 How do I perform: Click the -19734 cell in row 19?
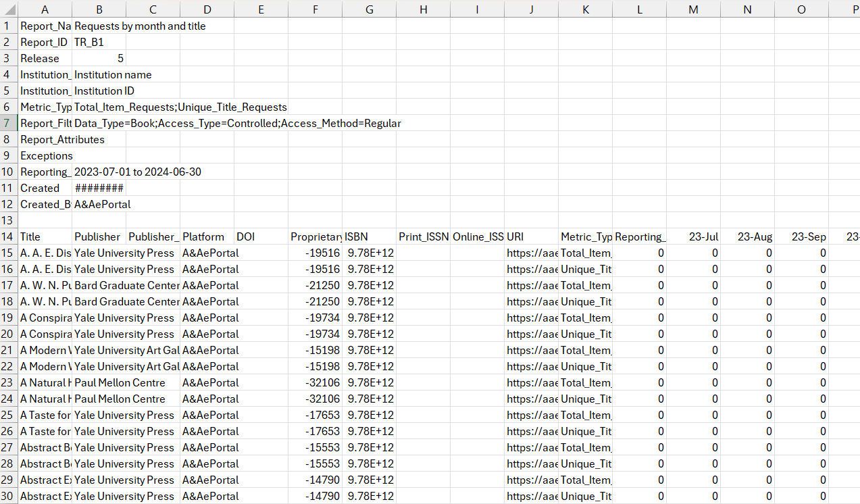click(315, 318)
